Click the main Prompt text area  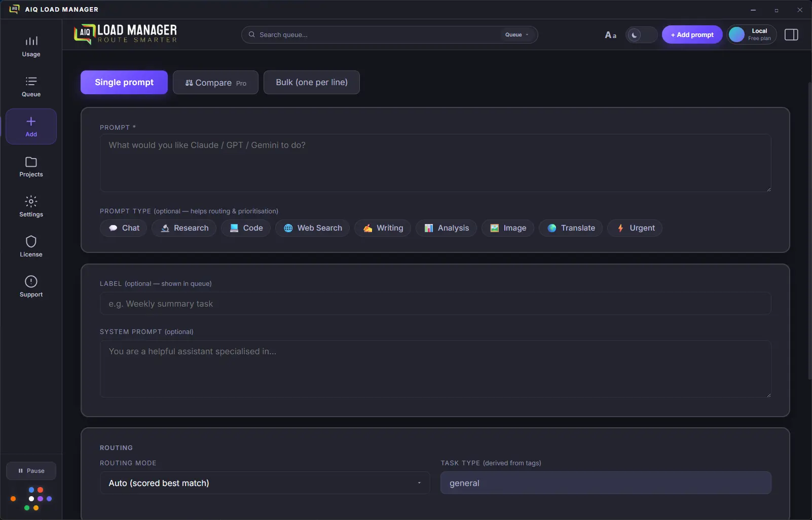pos(435,163)
